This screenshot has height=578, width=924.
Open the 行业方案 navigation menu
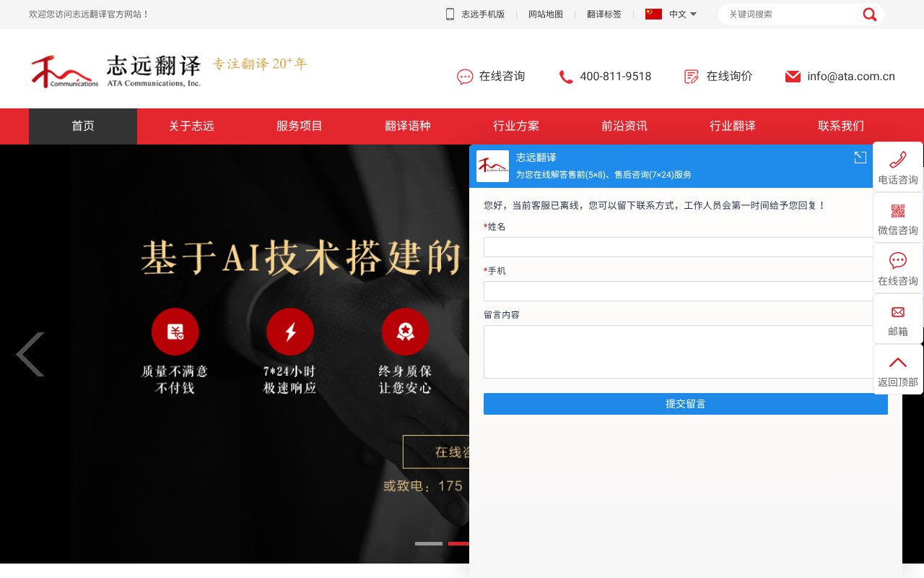(516, 126)
